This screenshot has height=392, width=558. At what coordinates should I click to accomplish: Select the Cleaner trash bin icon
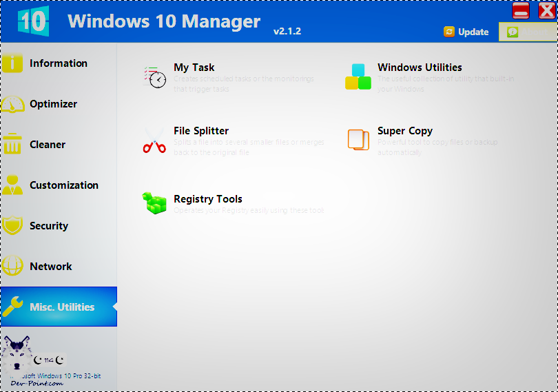(x=13, y=145)
